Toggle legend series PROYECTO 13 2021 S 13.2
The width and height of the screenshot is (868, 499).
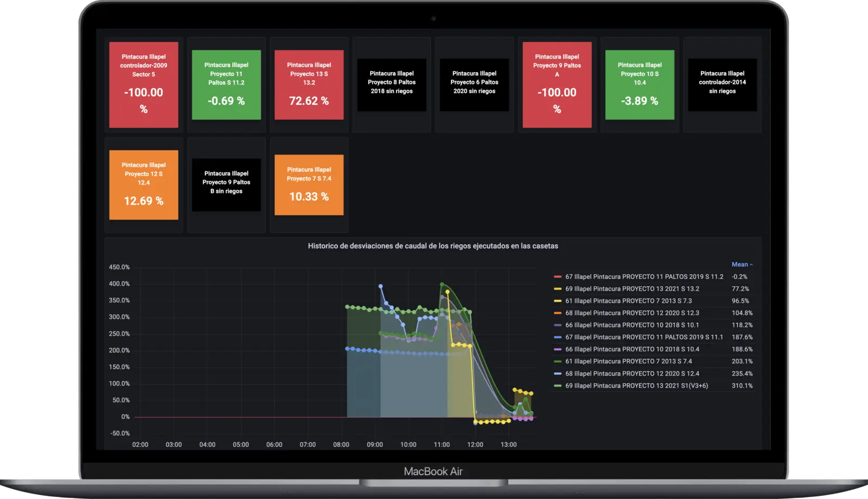click(x=632, y=289)
